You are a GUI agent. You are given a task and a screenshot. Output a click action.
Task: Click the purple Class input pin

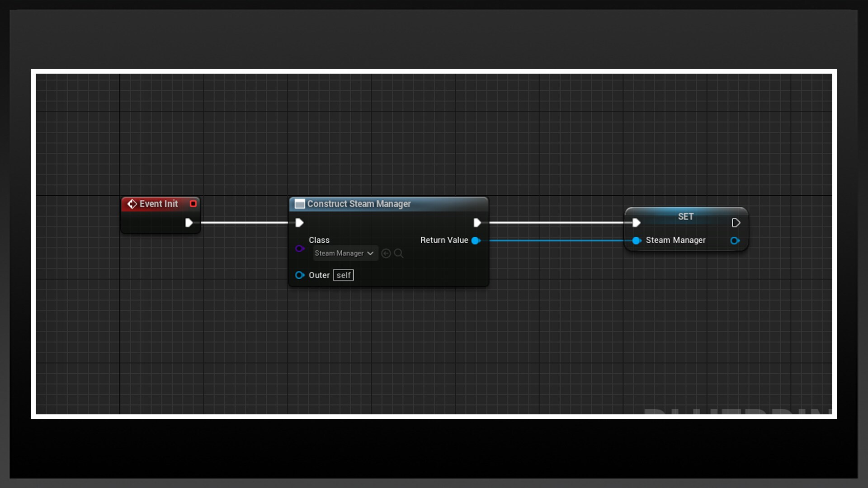point(299,249)
